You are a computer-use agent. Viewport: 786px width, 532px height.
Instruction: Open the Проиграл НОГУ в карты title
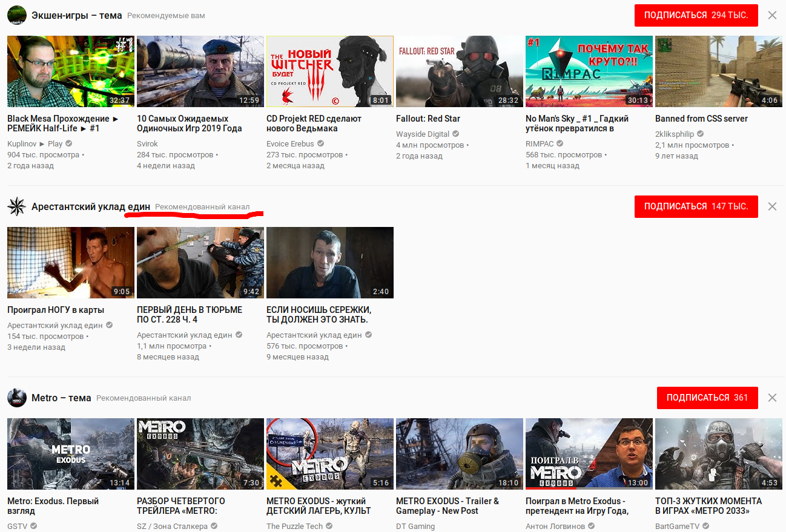[56, 310]
